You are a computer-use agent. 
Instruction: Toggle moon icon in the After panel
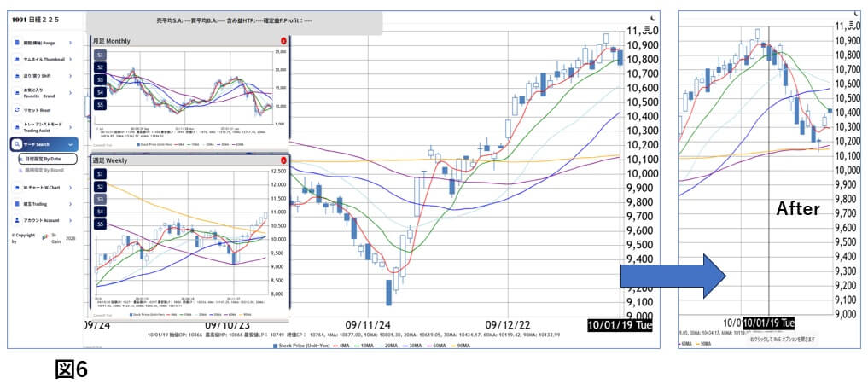(857, 13)
